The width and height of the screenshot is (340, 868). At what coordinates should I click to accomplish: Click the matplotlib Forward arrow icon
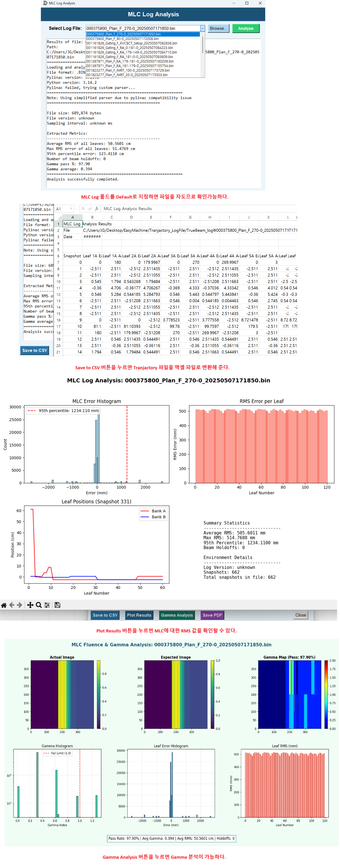(x=20, y=605)
